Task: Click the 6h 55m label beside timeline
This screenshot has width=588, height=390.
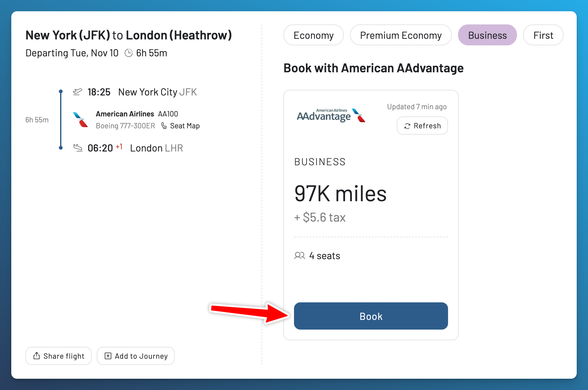Action: (37, 120)
